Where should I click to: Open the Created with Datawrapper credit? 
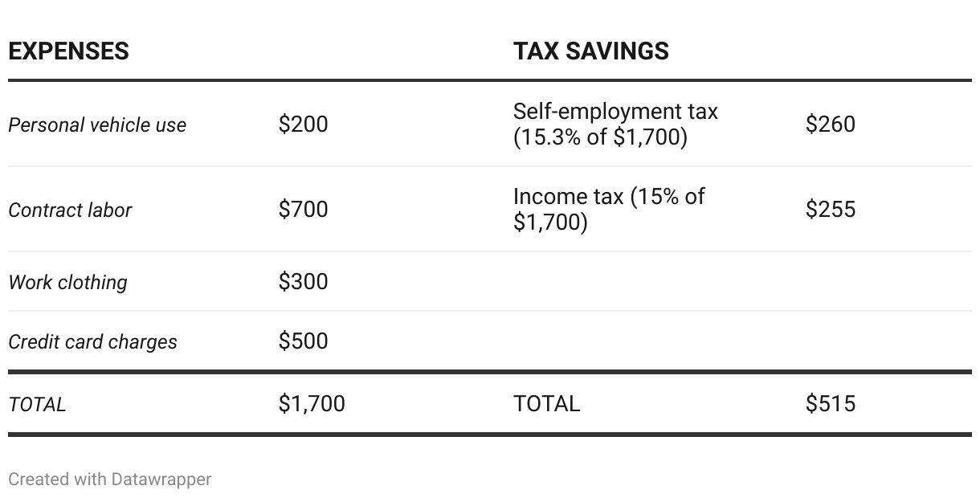[x=109, y=480]
